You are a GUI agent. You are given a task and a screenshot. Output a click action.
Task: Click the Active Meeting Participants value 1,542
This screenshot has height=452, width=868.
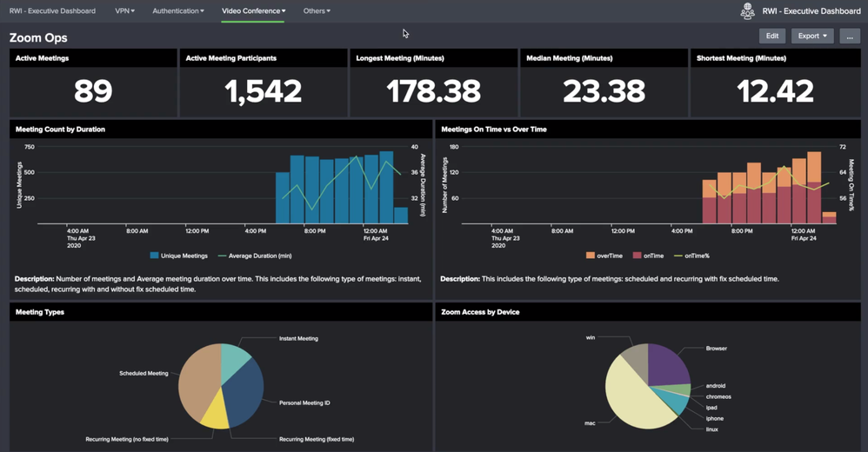(263, 91)
